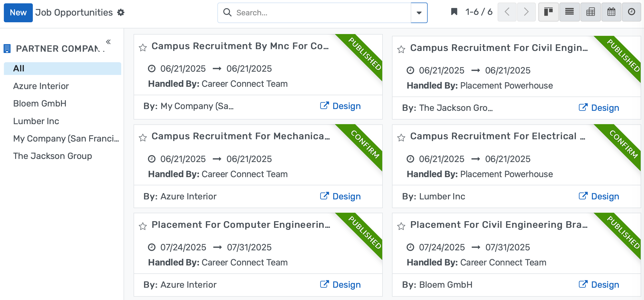Switch to List view
Screen dimensions: 644x300
coord(569,12)
